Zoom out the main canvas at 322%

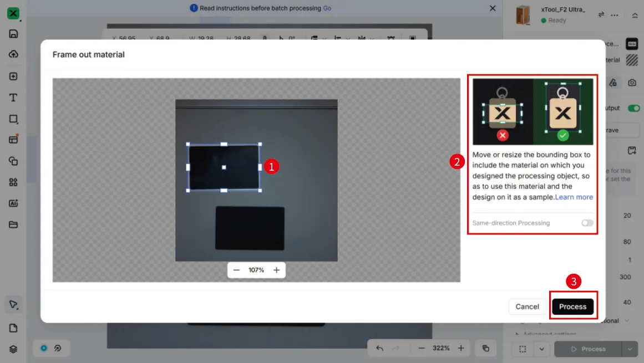click(x=422, y=348)
